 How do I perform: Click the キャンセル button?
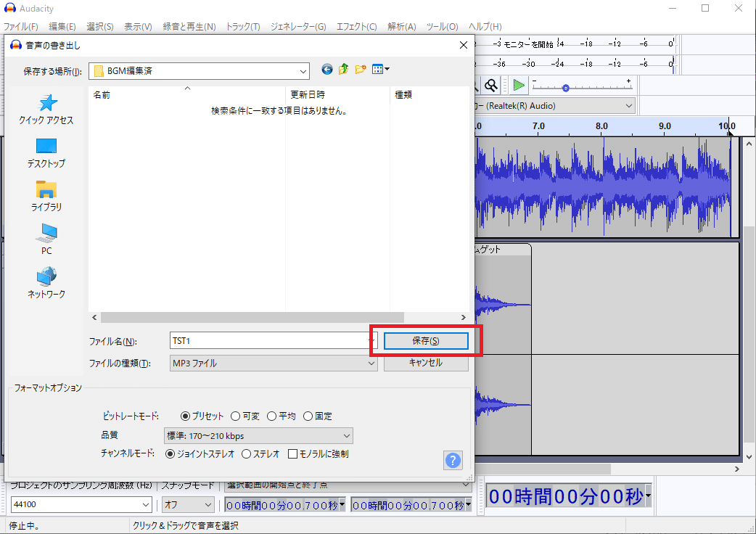click(x=426, y=363)
